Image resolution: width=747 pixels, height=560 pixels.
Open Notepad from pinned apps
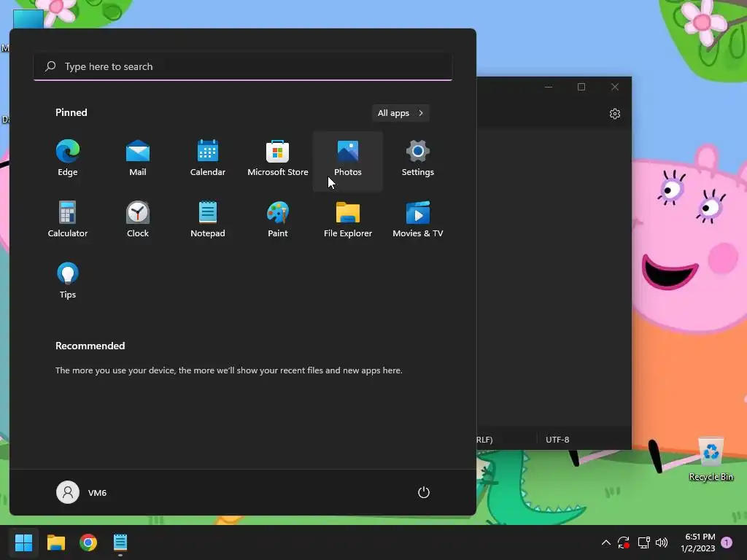pyautogui.click(x=208, y=219)
